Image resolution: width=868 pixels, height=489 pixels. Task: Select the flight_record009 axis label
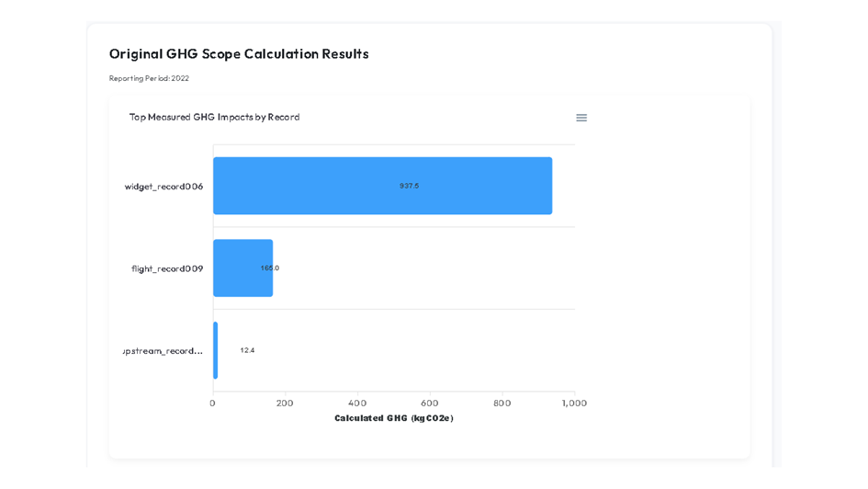tap(167, 268)
